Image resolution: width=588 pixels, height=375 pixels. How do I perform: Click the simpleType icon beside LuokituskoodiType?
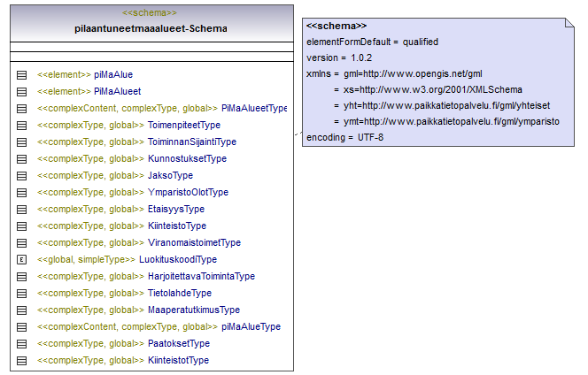tap(22, 259)
